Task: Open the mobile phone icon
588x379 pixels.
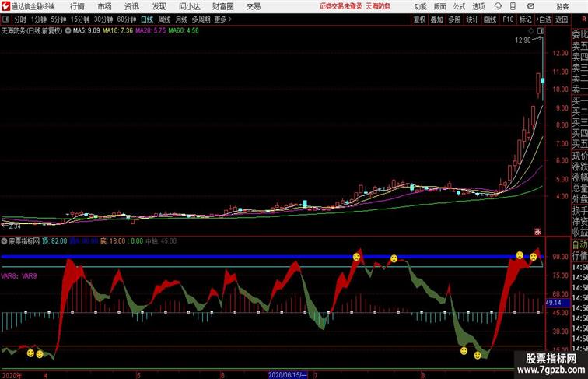Action: [x=513, y=6]
